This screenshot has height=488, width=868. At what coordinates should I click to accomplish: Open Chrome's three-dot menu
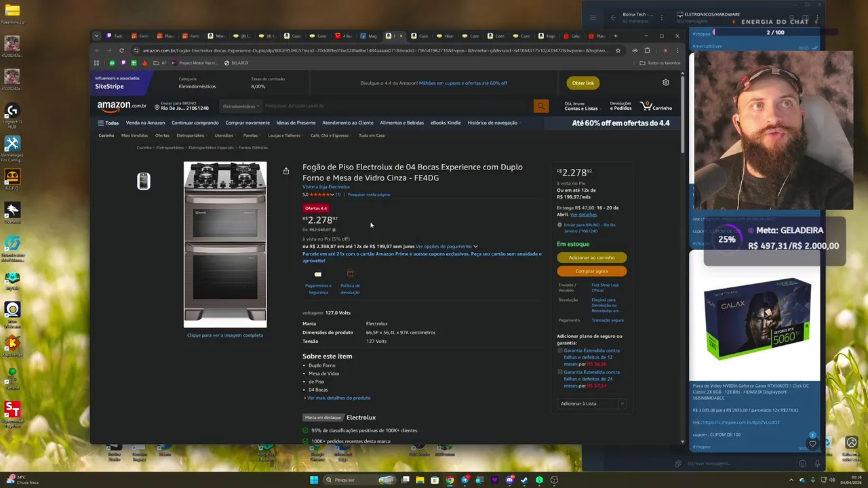(x=677, y=50)
